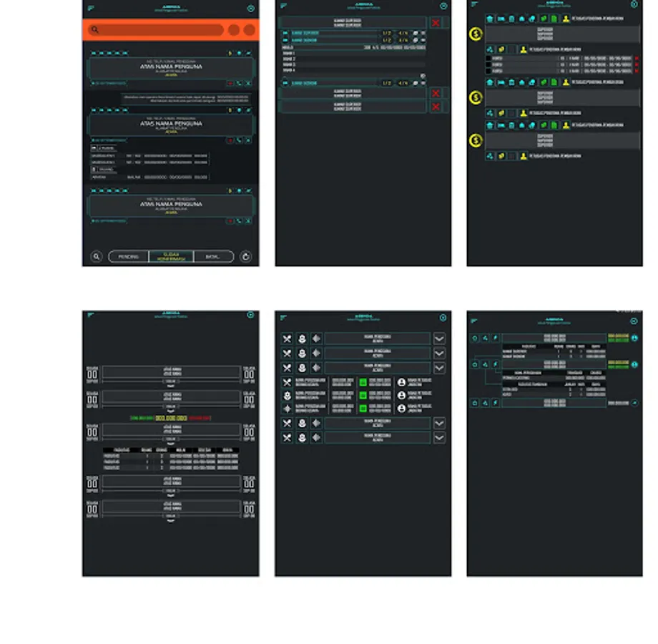Click the home icon on the last amount row
This screenshot has width=658, height=644.
pos(475,403)
